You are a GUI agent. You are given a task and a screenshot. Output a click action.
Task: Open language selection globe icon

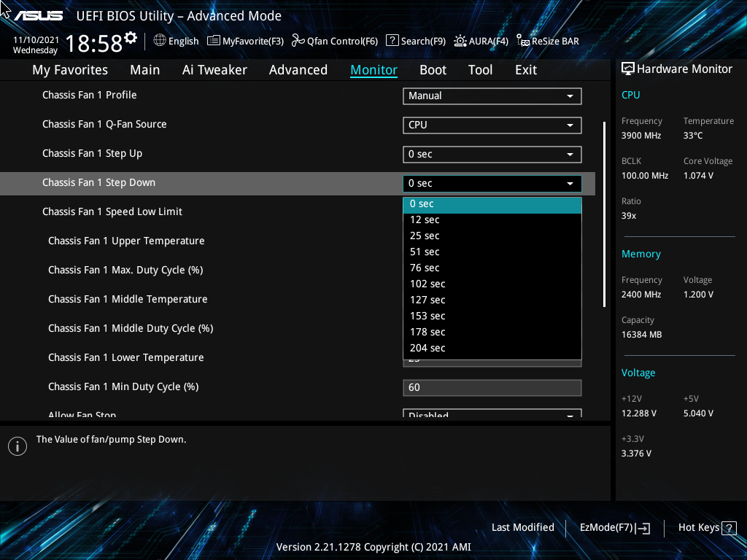pos(160,41)
